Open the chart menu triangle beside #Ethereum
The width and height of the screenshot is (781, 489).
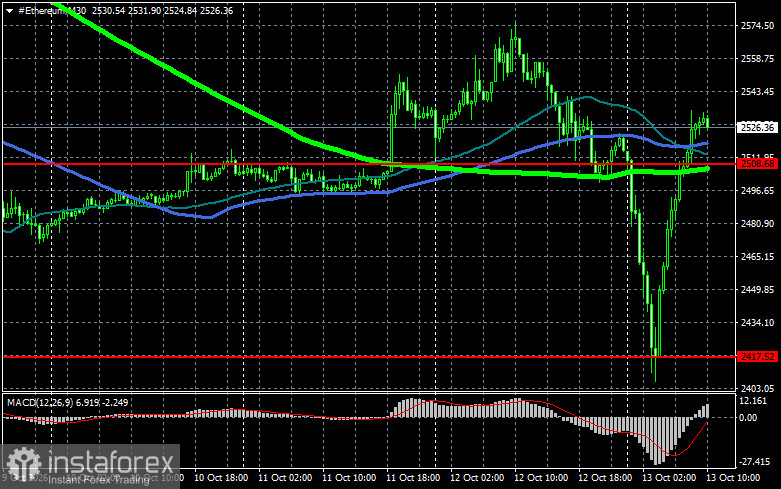click(x=9, y=10)
